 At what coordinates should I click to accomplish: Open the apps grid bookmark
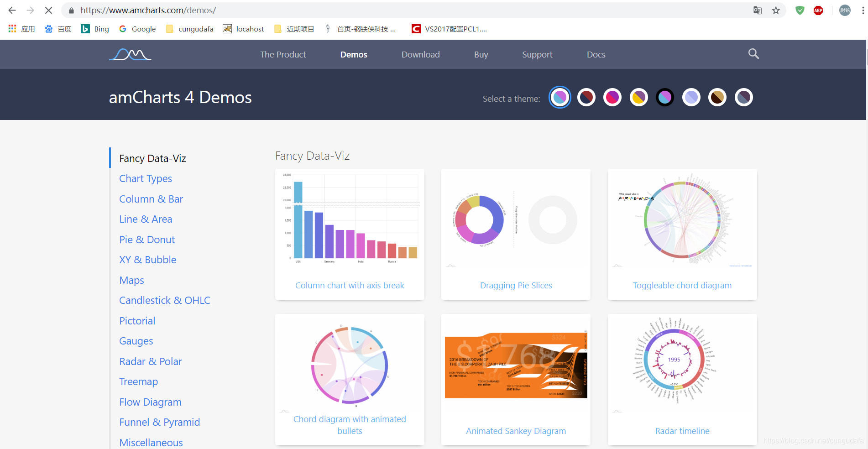[21, 29]
